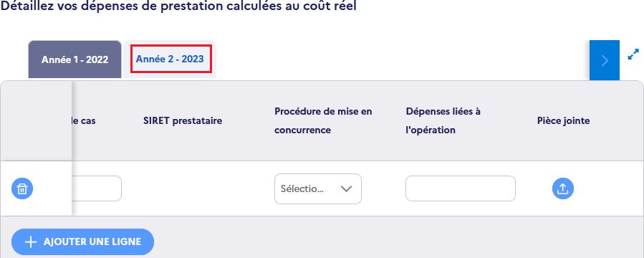Click the Procédure de mise en concurrence header

[323, 120]
